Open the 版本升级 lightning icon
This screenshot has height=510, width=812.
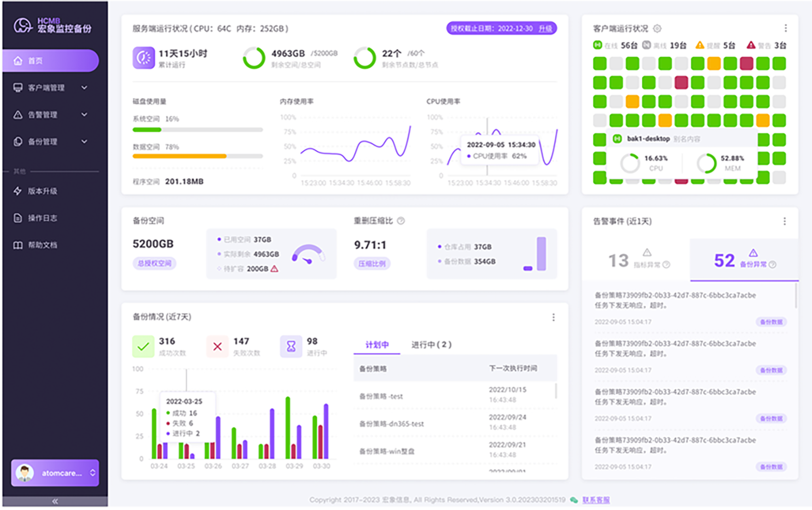coord(18,191)
